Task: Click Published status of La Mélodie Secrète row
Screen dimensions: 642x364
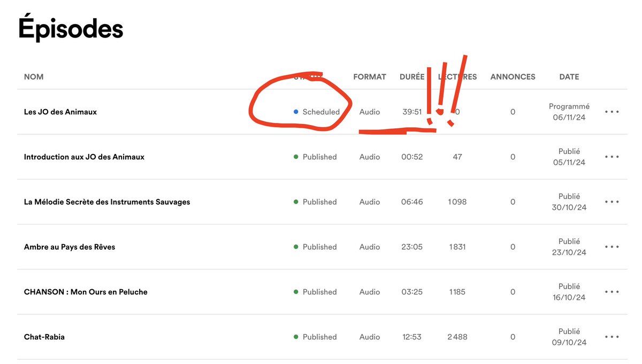Action: click(x=320, y=202)
